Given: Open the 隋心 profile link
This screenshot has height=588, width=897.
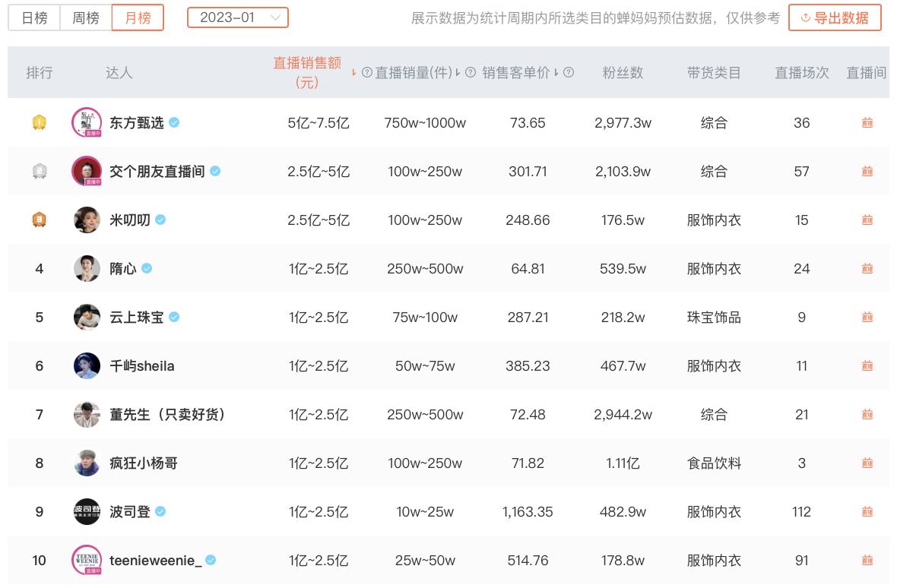Looking at the screenshot, I should [123, 268].
